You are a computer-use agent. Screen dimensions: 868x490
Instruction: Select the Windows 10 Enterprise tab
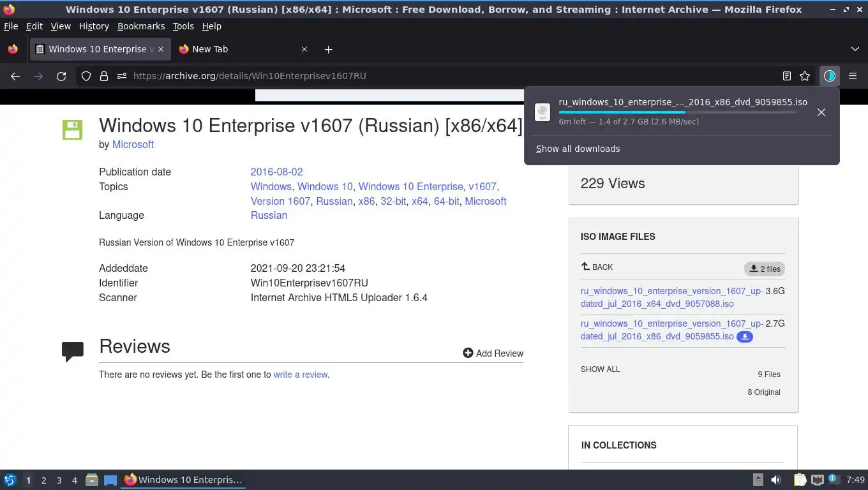[x=100, y=49]
